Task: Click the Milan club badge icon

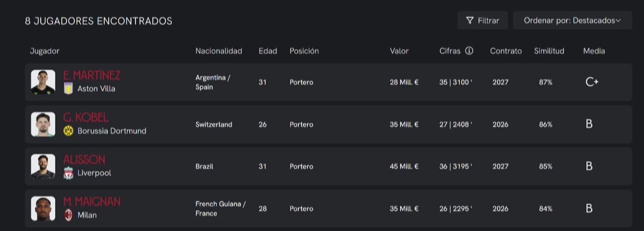Action: [x=68, y=215]
